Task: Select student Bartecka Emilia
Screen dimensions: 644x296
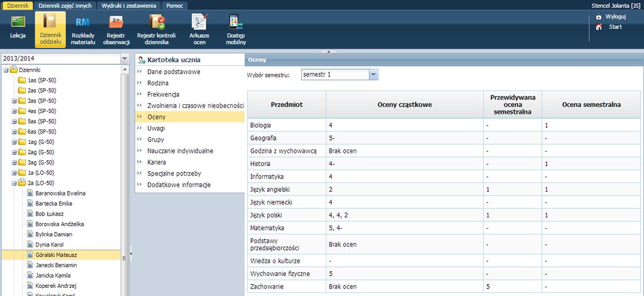Action: coord(55,203)
